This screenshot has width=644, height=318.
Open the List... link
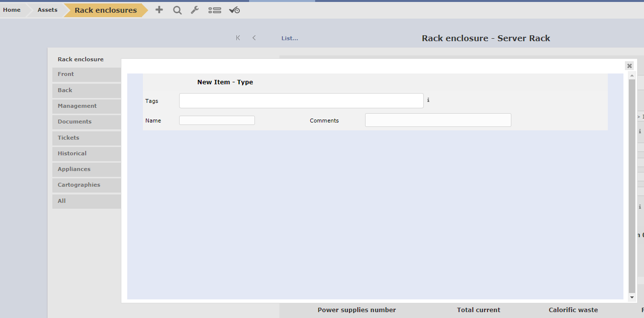(290, 38)
